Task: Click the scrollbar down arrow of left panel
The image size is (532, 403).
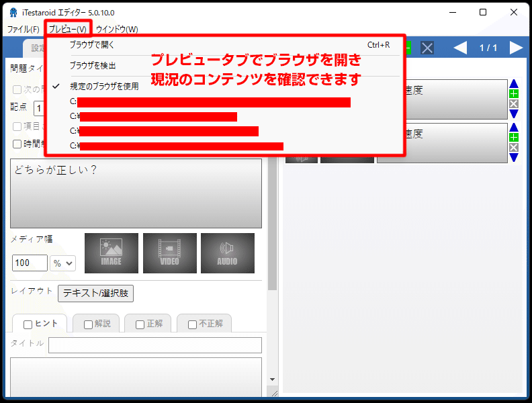Action: (x=272, y=379)
